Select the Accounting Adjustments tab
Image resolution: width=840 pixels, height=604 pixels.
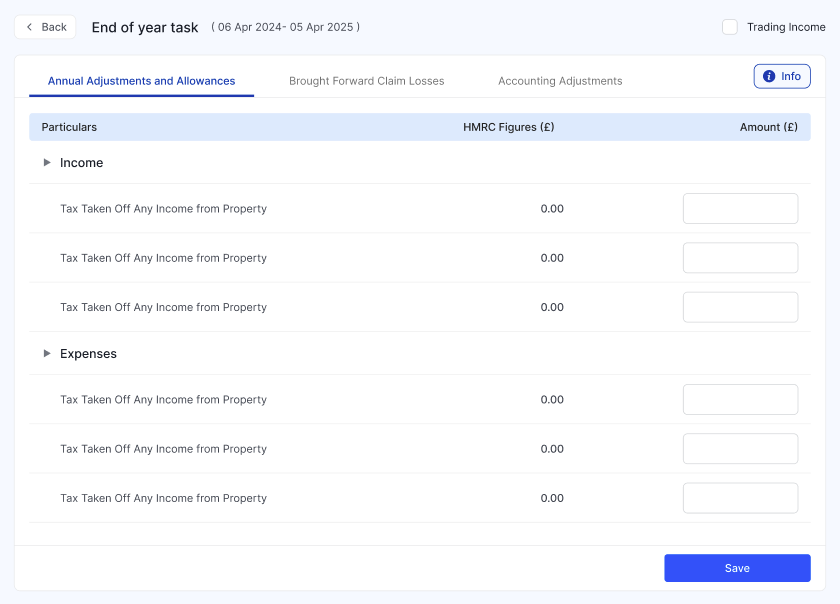click(x=560, y=81)
